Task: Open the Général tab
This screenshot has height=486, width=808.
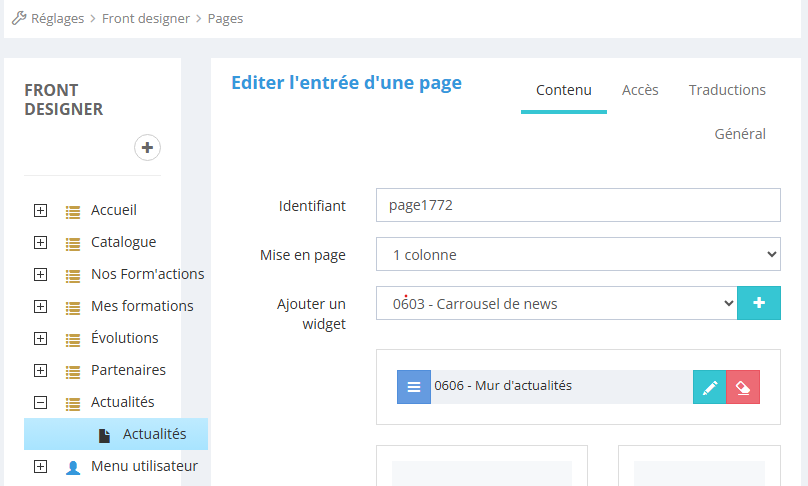Action: [740, 134]
